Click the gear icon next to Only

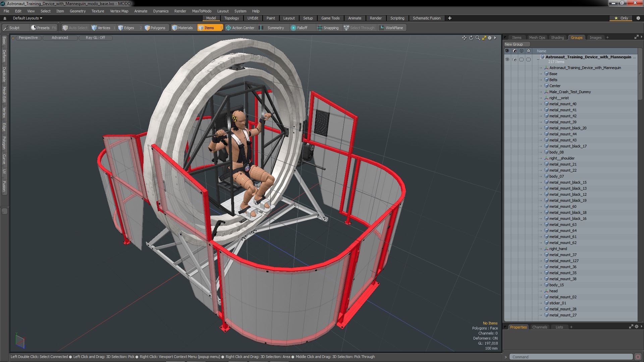pos(638,18)
